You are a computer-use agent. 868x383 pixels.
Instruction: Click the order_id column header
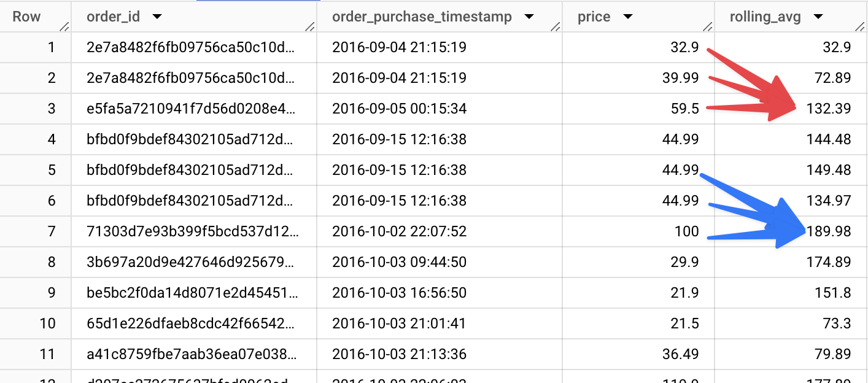pos(114,17)
